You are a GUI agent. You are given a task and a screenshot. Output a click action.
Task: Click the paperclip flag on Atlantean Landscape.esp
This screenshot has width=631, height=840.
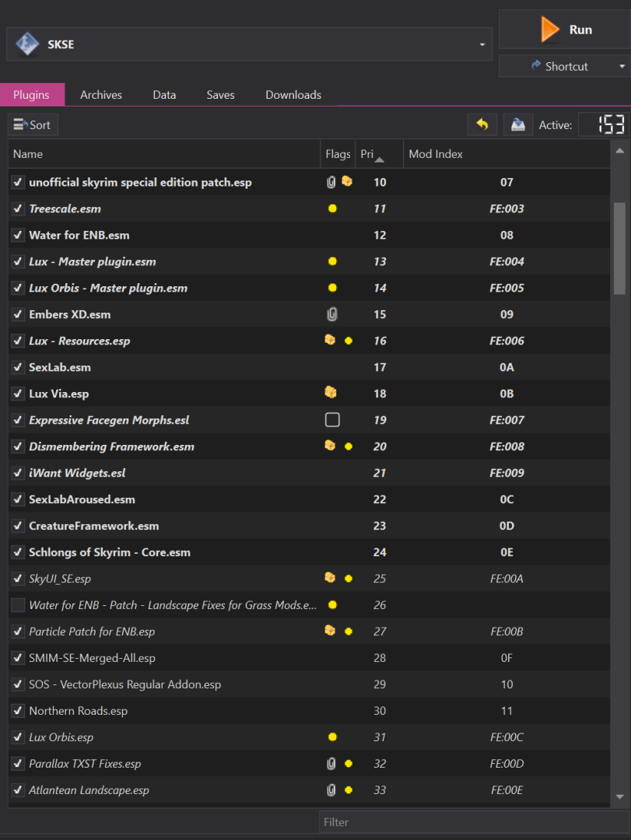pos(331,789)
